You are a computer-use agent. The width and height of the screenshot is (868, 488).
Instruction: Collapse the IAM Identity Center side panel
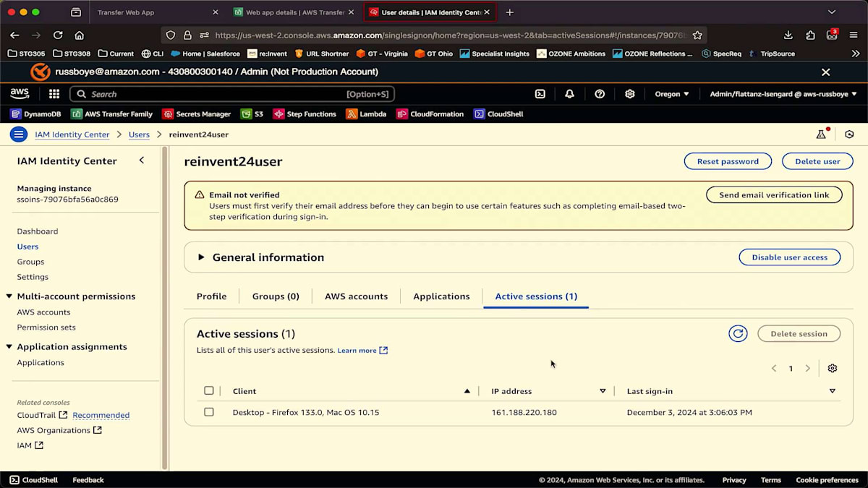click(142, 160)
